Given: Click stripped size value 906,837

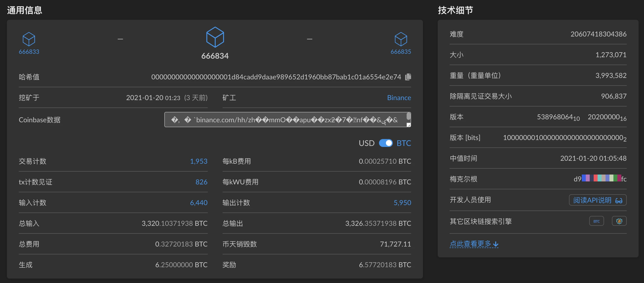Looking at the screenshot, I should pos(613,96).
